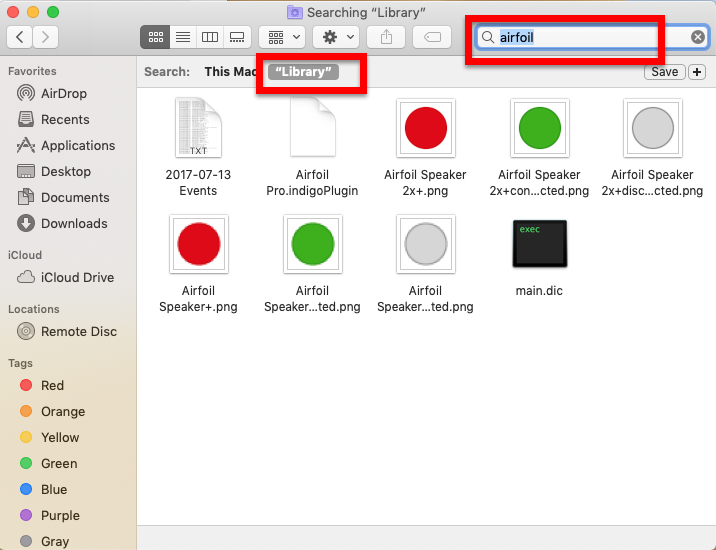Open the gear Action menu

(x=335, y=37)
